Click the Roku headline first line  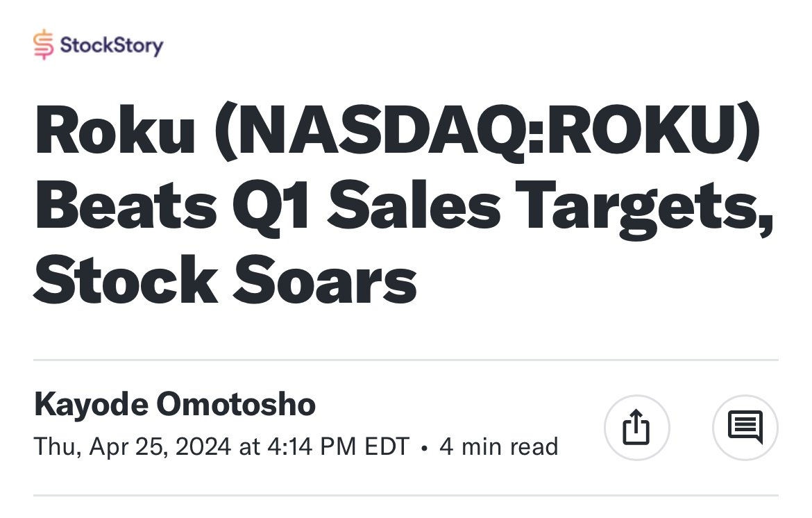[x=397, y=131]
